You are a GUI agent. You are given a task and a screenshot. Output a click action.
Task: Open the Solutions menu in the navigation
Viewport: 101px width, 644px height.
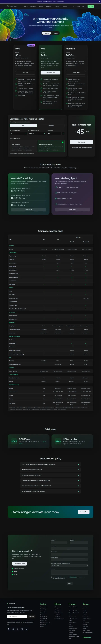[33, 6]
